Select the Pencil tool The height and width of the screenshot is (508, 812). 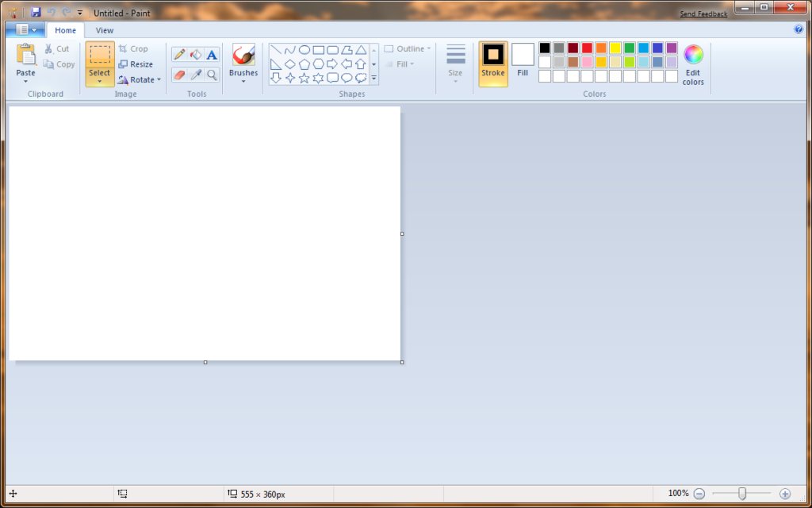(180, 55)
